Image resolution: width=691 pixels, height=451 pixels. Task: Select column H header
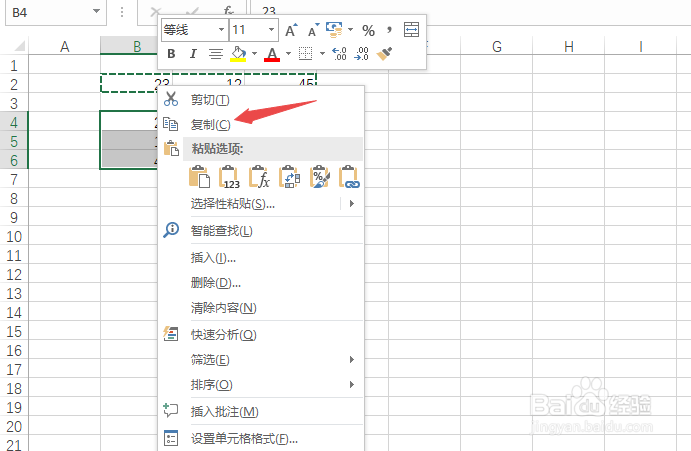coord(569,46)
